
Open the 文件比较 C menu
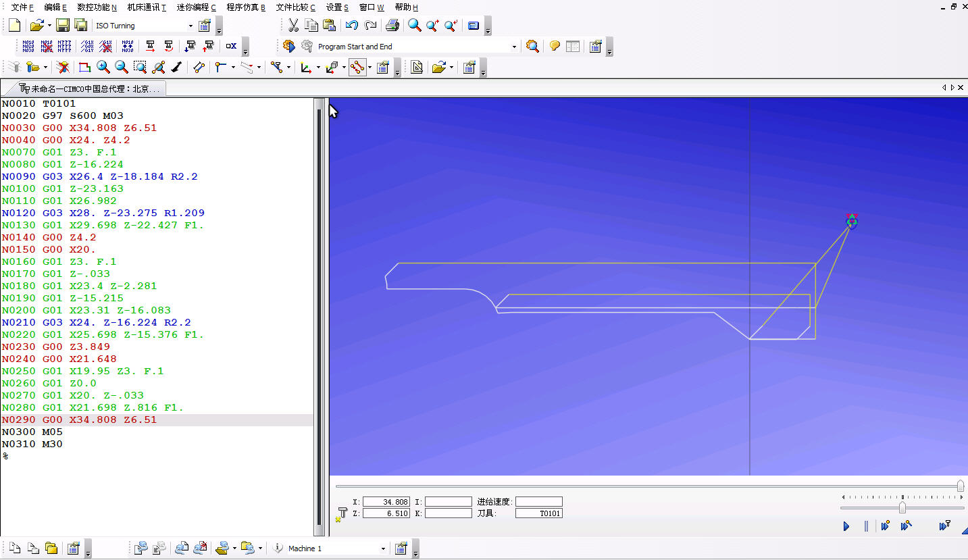pos(295,7)
